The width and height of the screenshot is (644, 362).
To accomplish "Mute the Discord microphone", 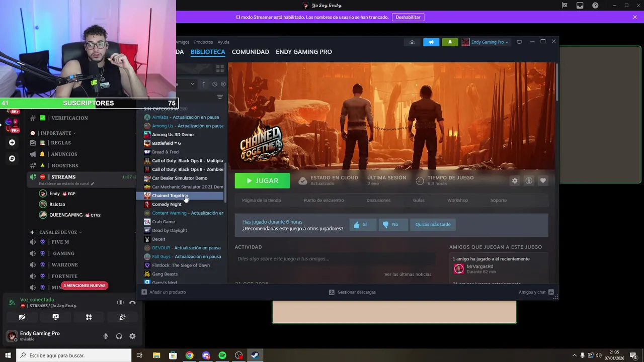I will [106, 336].
